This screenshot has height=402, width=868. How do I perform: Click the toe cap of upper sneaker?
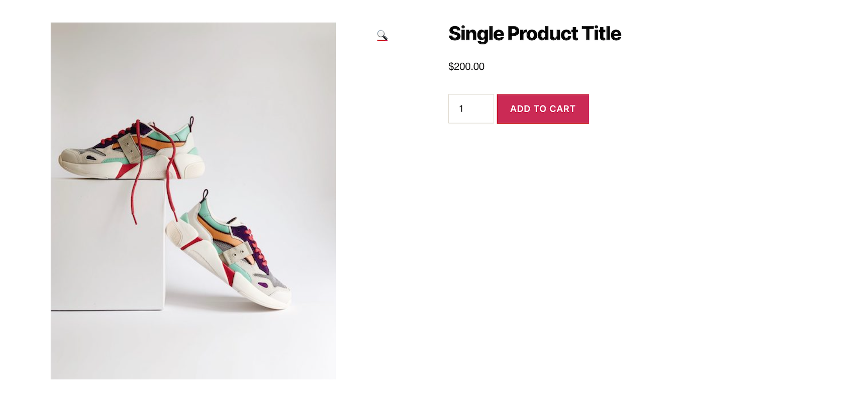point(68,161)
